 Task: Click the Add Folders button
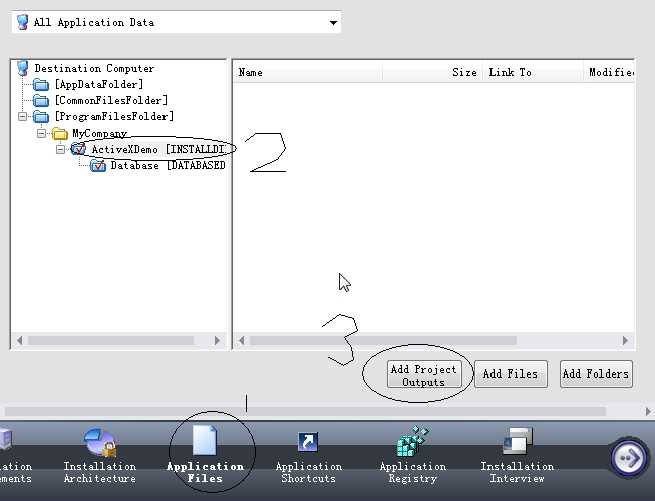pyautogui.click(x=596, y=374)
